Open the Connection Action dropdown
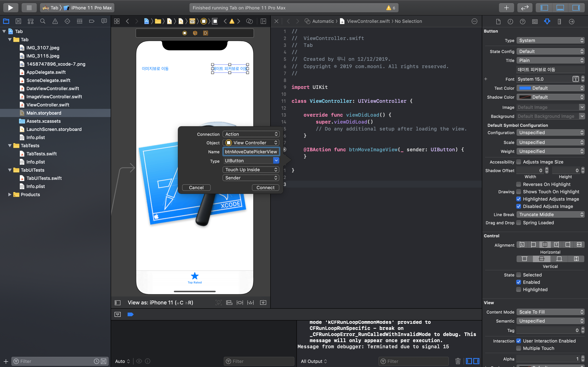Screen dimensions: 588x367 click(x=251, y=134)
